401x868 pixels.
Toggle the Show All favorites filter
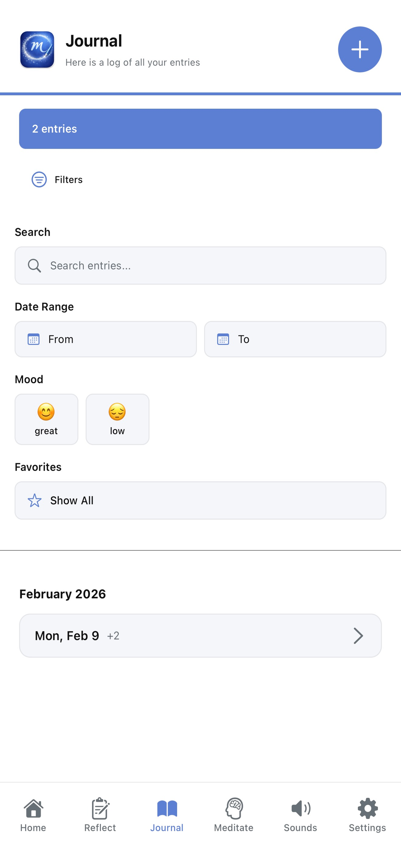pos(200,500)
